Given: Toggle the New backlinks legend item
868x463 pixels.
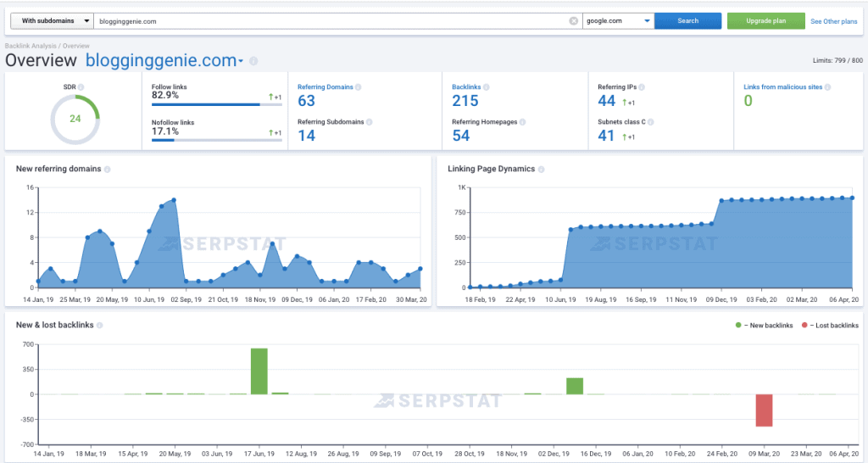Looking at the screenshot, I should coord(764,325).
